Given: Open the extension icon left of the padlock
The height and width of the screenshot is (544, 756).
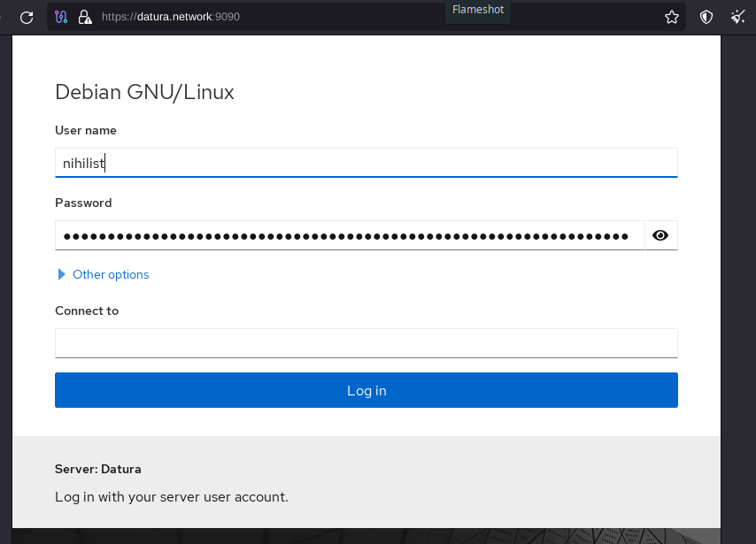Looking at the screenshot, I should [x=61, y=17].
